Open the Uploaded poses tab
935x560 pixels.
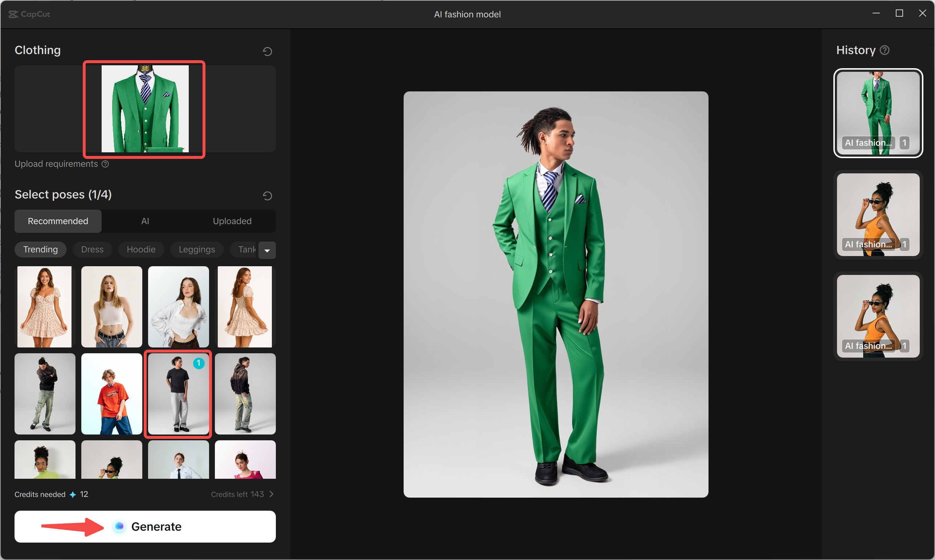pyautogui.click(x=232, y=221)
